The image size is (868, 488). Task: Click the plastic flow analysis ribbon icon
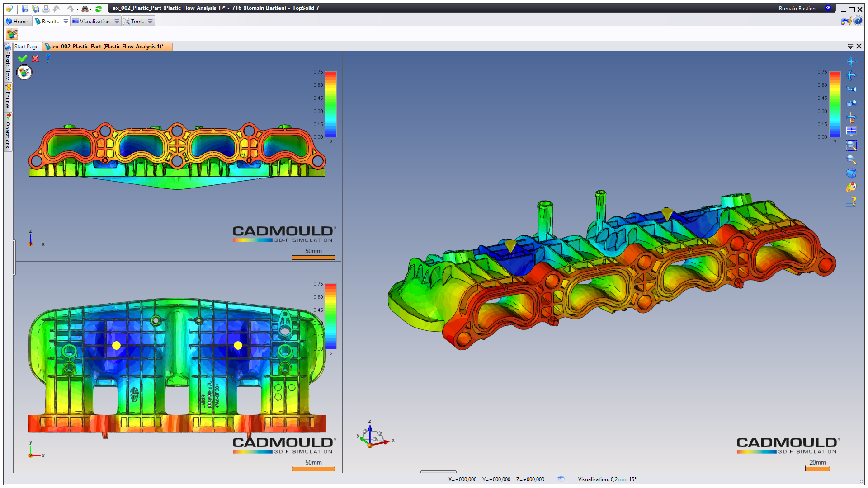point(12,34)
